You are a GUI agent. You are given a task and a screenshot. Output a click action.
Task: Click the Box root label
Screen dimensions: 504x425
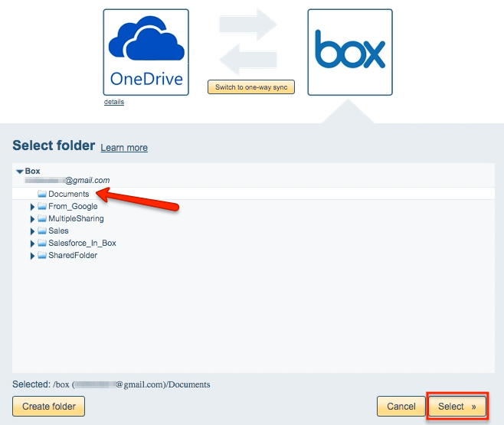pos(32,171)
